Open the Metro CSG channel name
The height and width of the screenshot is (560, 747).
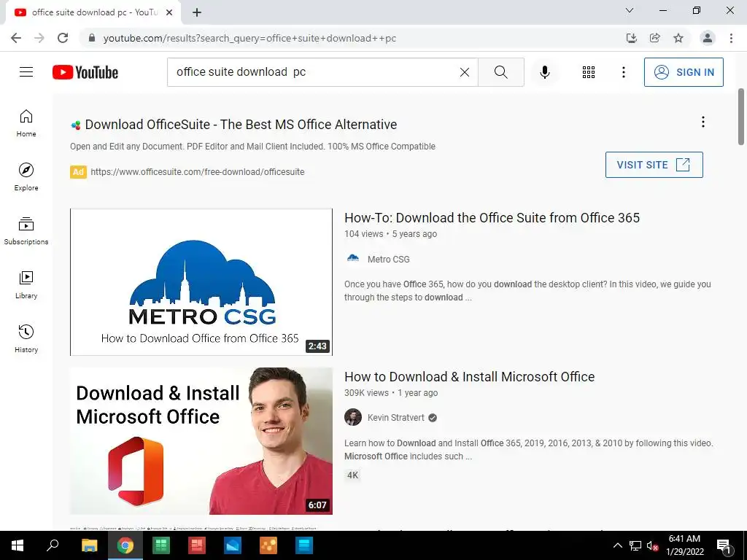[388, 259]
